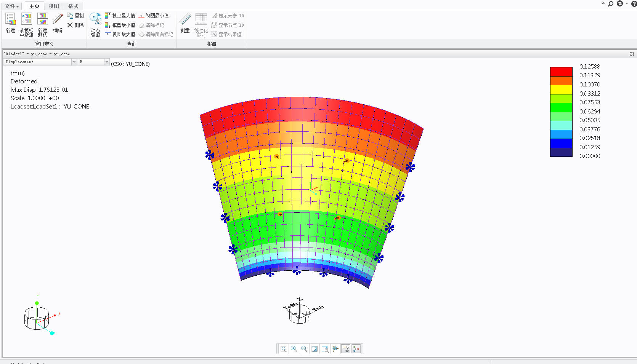Click the 编辑 pencil edit icon
Viewport: 637px width, 364px height.
click(58, 23)
